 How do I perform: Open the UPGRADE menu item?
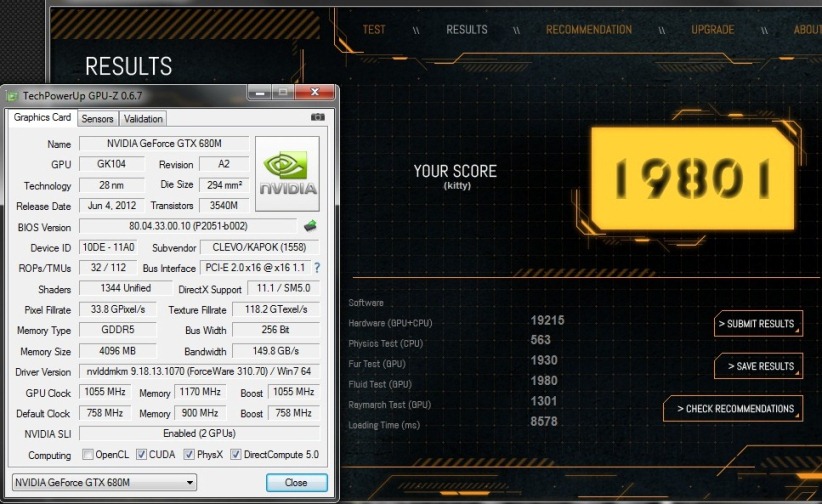712,29
